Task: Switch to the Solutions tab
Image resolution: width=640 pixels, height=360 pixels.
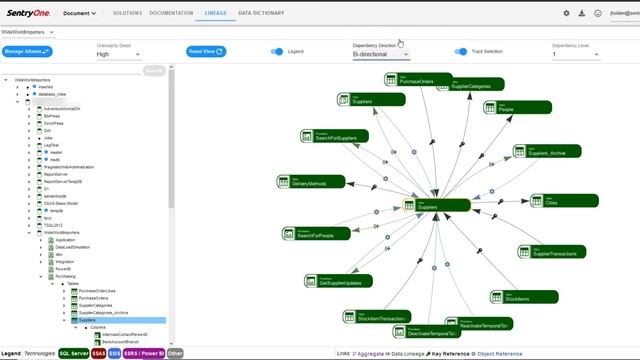Action: click(x=127, y=13)
